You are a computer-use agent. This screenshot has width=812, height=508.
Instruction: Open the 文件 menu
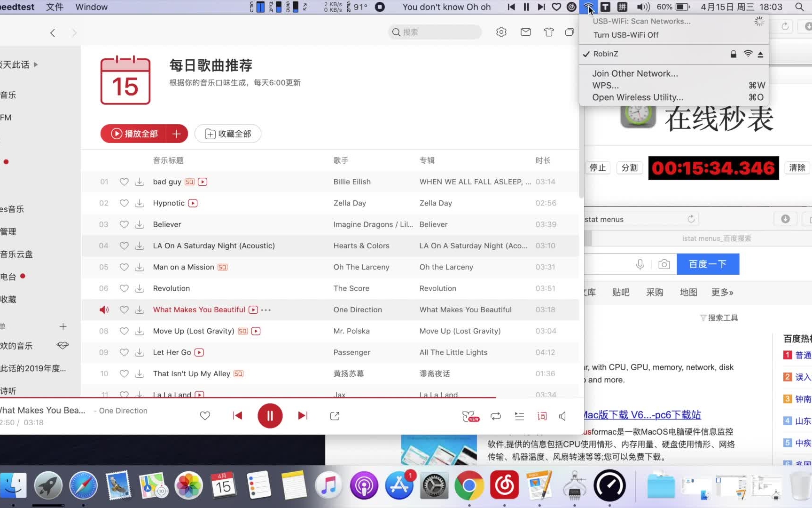point(55,7)
